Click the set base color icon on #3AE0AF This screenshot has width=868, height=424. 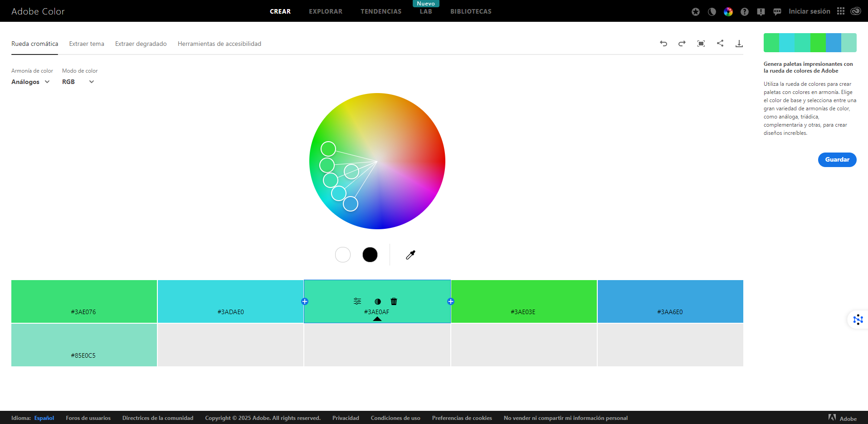click(378, 301)
